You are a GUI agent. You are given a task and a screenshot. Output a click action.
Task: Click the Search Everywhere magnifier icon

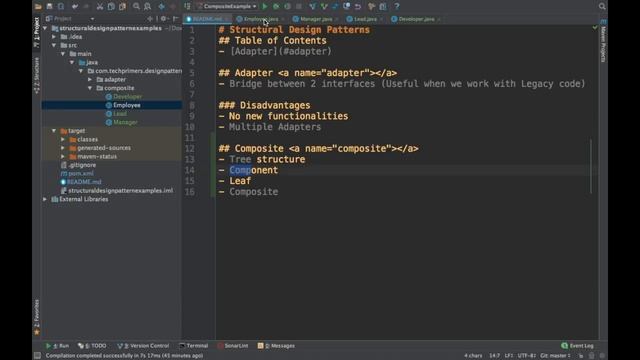click(x=602, y=7)
